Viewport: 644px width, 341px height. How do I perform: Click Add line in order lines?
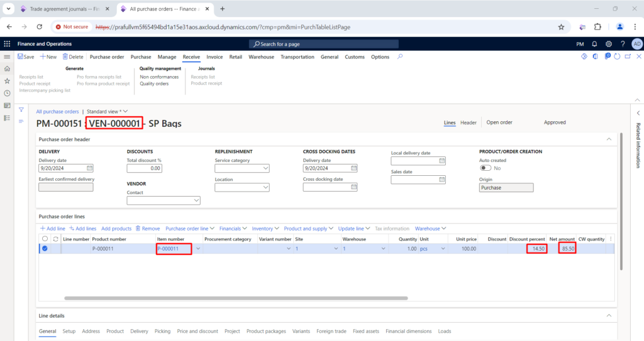pyautogui.click(x=53, y=229)
